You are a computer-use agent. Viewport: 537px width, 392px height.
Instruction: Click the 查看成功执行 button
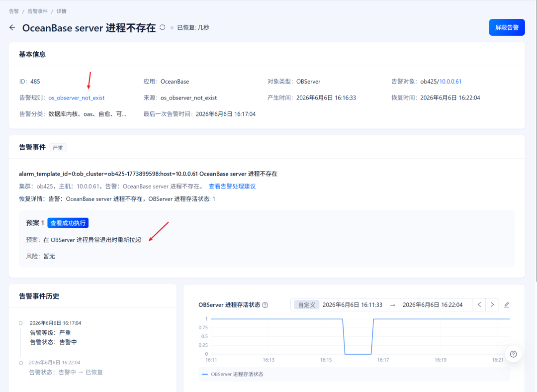(x=68, y=223)
